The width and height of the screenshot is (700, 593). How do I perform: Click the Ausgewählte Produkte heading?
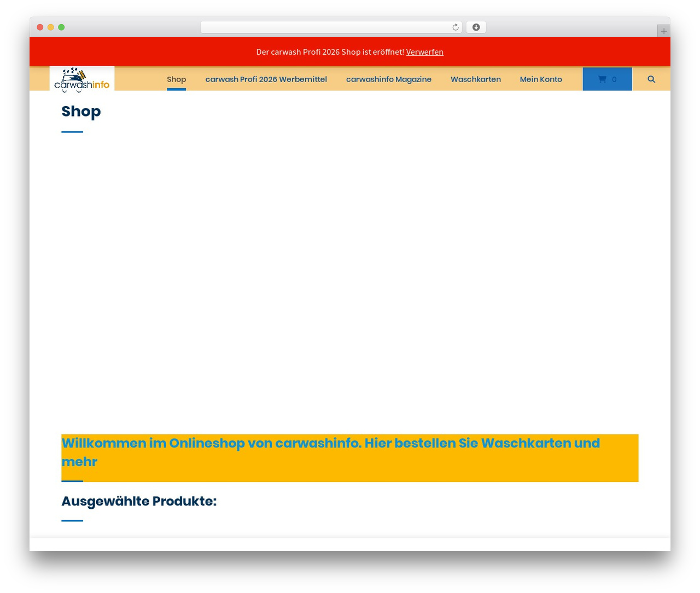[x=139, y=501]
